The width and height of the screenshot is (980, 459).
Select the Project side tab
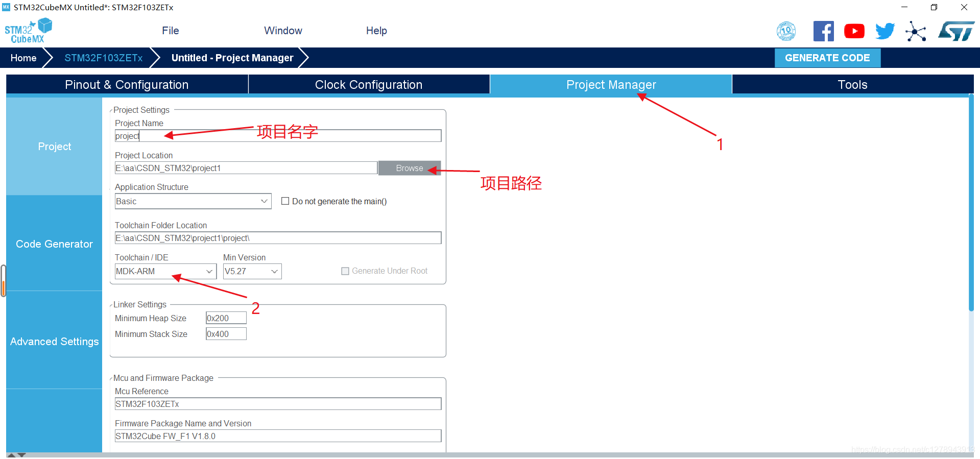pyautogui.click(x=54, y=147)
